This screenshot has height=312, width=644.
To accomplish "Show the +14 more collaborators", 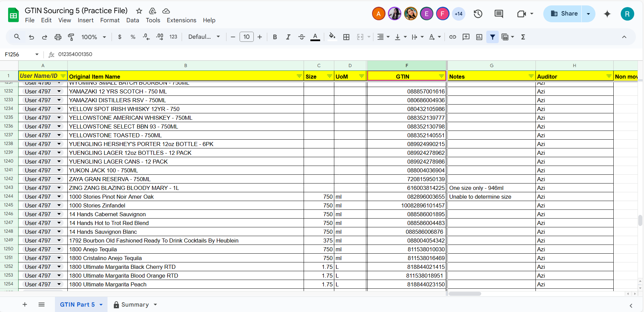I will [458, 14].
